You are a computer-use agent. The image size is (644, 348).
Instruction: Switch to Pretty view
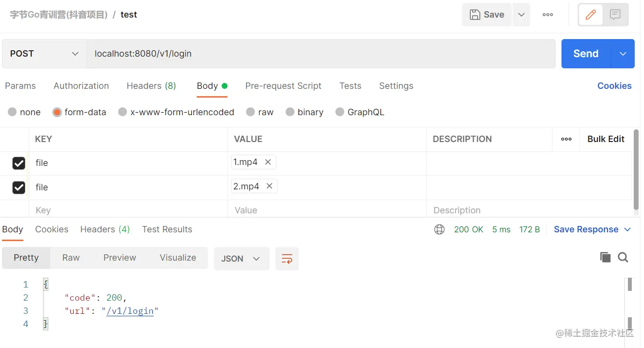(26, 258)
